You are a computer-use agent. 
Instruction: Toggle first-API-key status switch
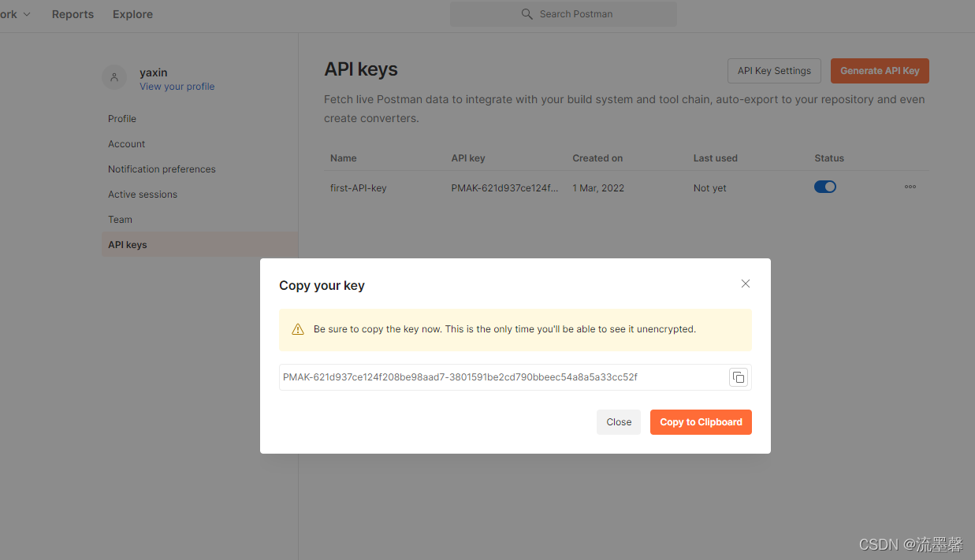coord(825,187)
